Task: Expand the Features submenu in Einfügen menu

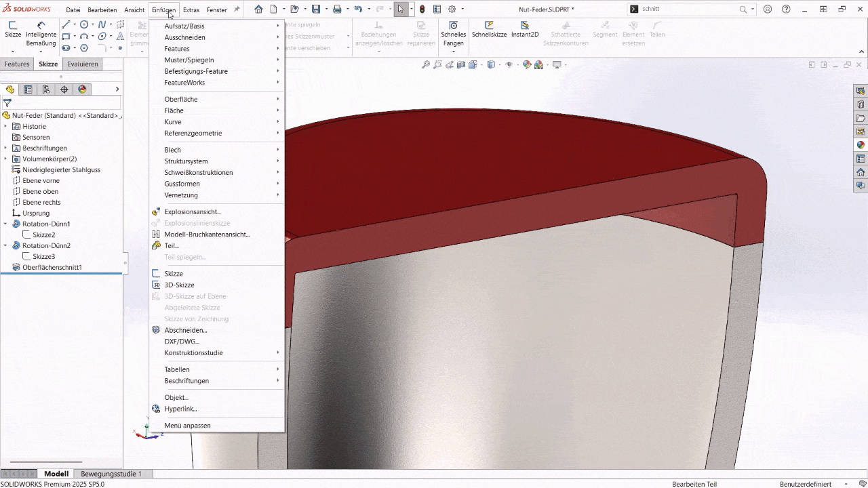Action: [x=177, y=48]
